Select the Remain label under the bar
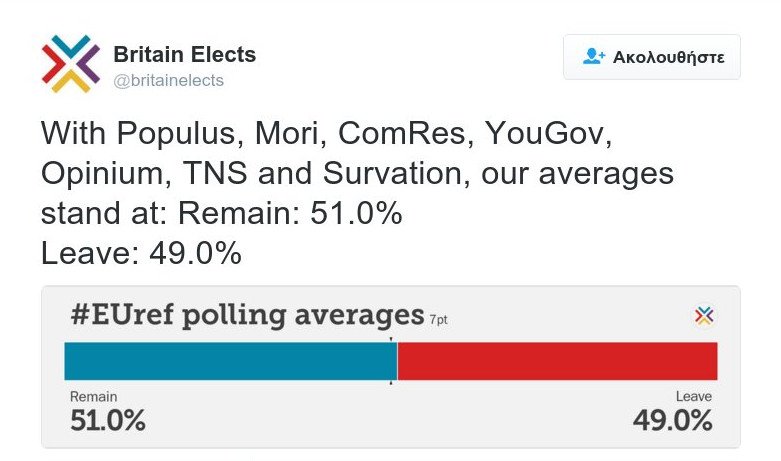 [94, 397]
